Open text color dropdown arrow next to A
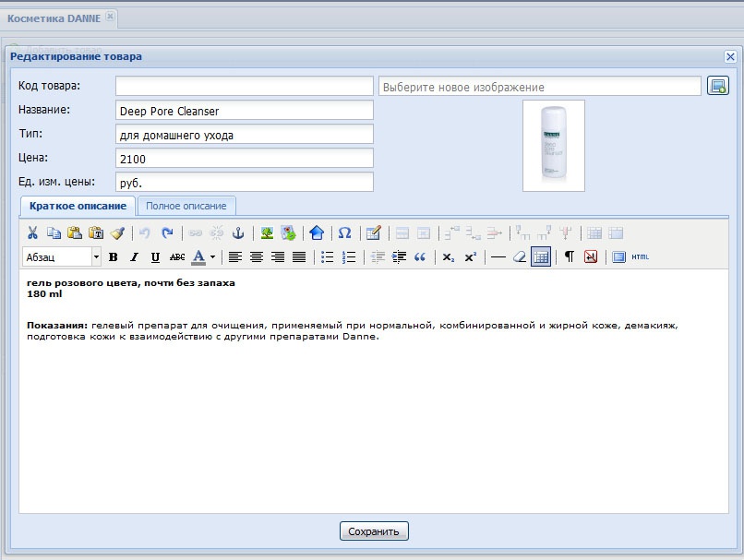744x560 pixels. click(x=212, y=257)
